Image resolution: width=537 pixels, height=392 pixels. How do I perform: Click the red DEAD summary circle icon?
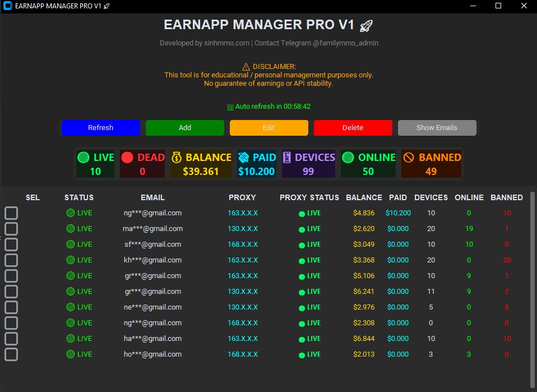click(127, 157)
